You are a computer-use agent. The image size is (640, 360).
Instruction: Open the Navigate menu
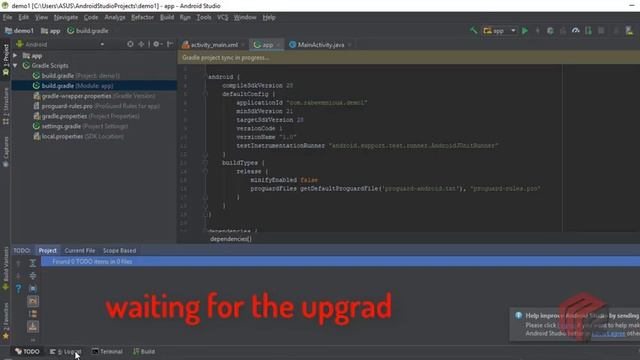tap(66, 17)
